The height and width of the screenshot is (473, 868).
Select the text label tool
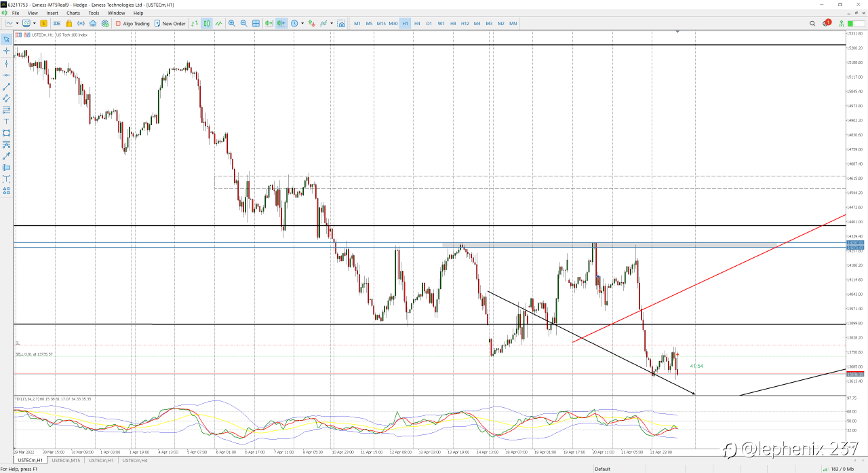(7, 121)
